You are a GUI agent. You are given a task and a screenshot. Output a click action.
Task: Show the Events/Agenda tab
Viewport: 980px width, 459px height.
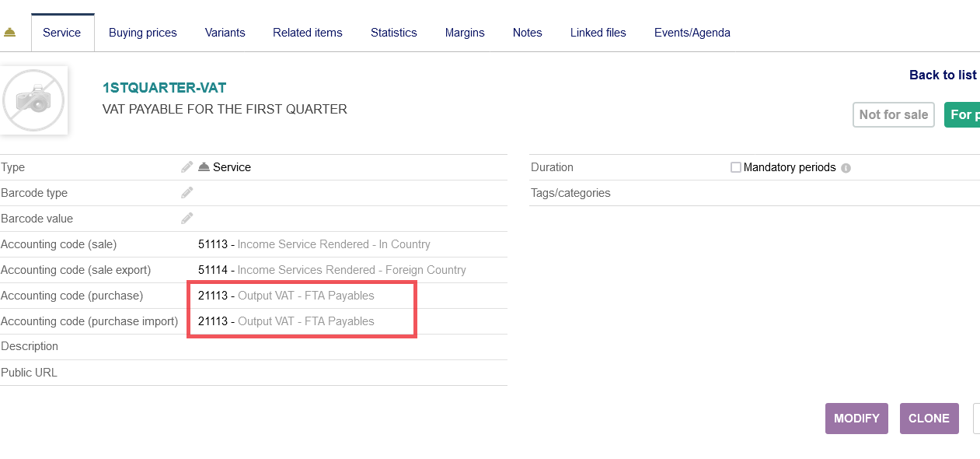[x=692, y=33]
